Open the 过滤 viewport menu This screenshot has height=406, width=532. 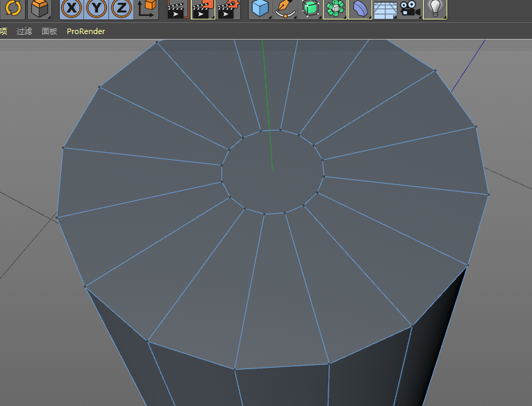[x=24, y=31]
